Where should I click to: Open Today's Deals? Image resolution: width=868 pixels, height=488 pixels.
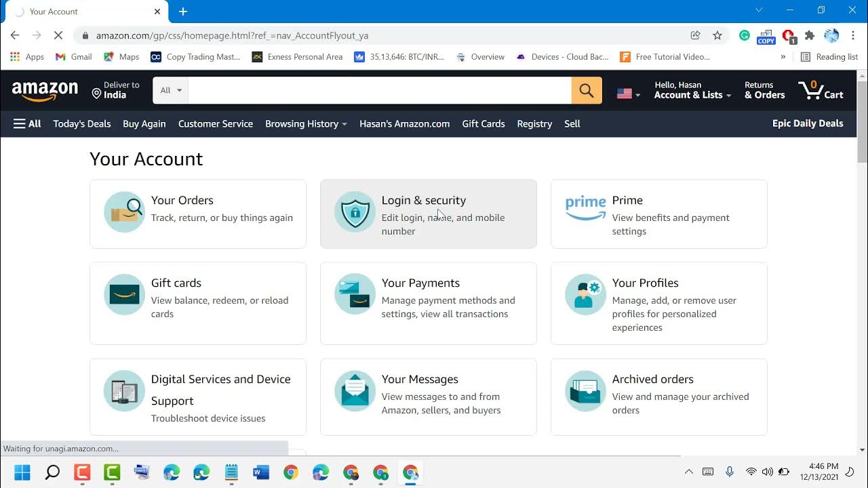pos(82,123)
